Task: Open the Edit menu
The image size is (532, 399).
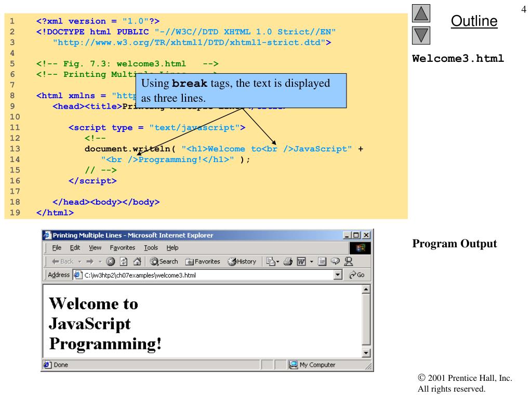Action: (75, 248)
